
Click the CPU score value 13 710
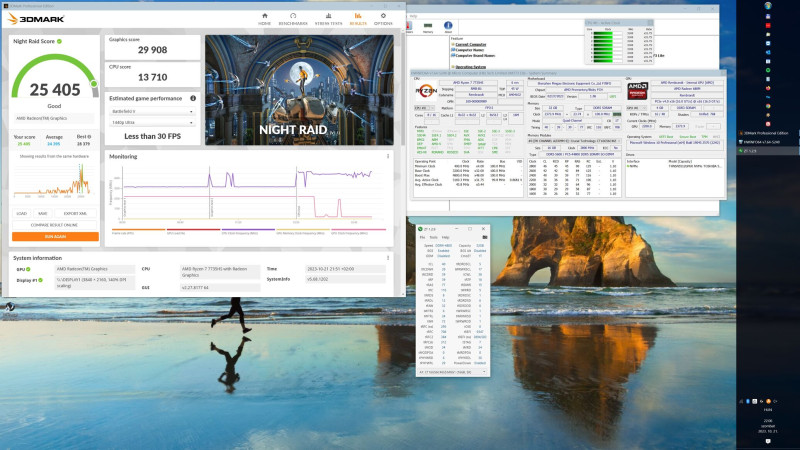tap(153, 78)
